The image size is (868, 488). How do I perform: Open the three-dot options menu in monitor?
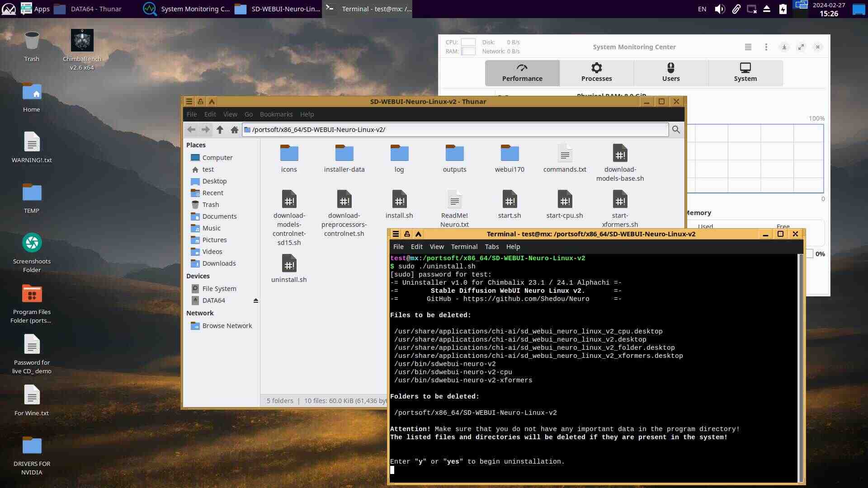[766, 47]
